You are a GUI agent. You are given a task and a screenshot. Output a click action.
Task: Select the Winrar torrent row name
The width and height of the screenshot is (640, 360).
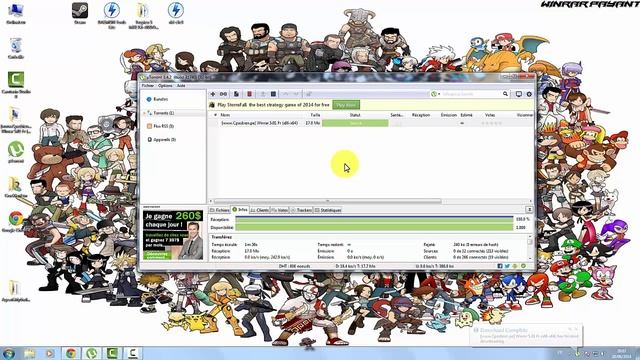(260, 123)
